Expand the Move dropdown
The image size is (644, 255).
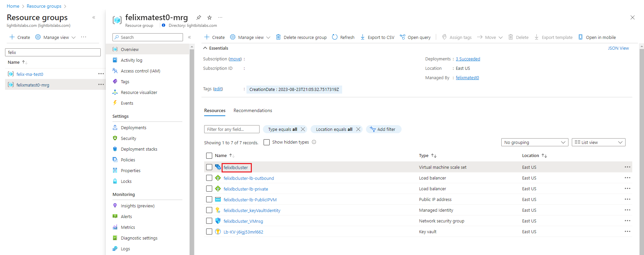tap(490, 37)
